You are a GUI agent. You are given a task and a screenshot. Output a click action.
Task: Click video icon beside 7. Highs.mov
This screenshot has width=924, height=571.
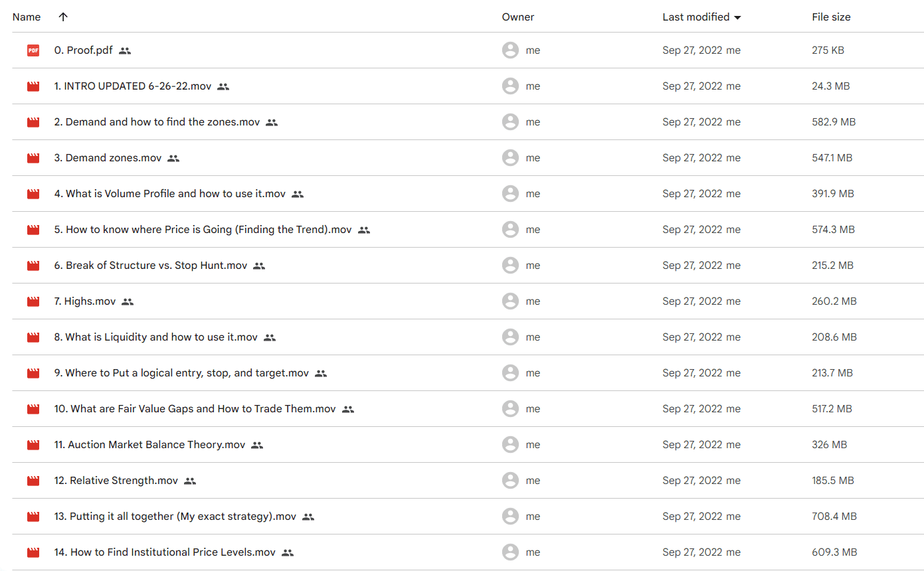33,301
